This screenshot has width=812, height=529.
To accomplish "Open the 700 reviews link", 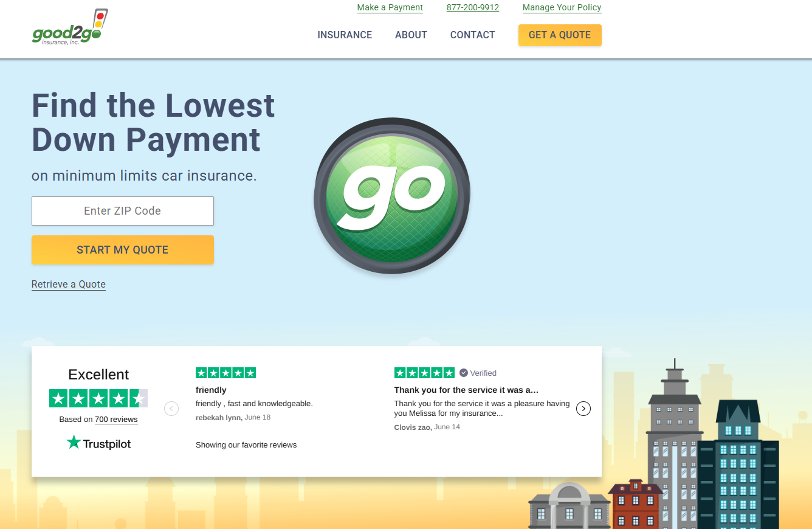I will 116,420.
